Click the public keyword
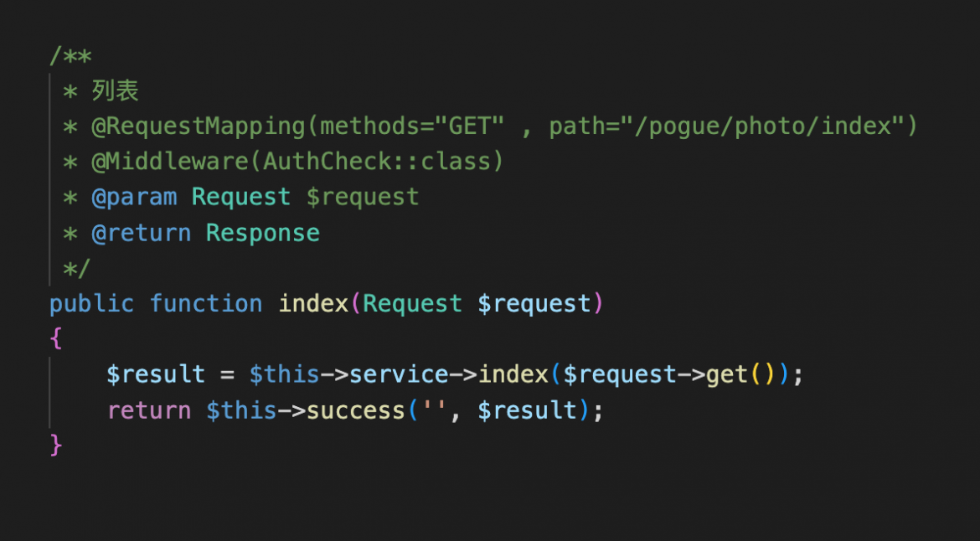 click(x=91, y=303)
